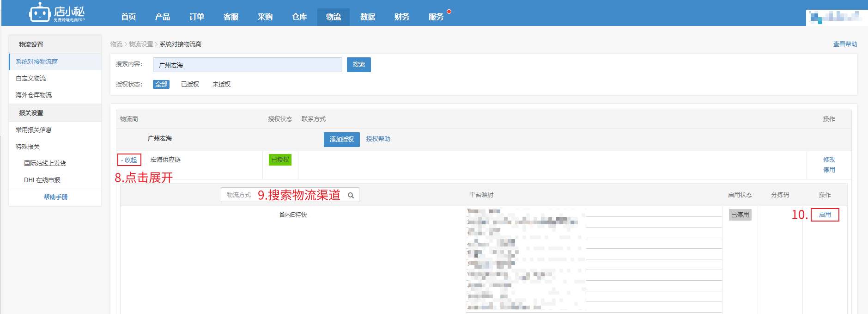Open the 查看帮助 link

point(845,44)
